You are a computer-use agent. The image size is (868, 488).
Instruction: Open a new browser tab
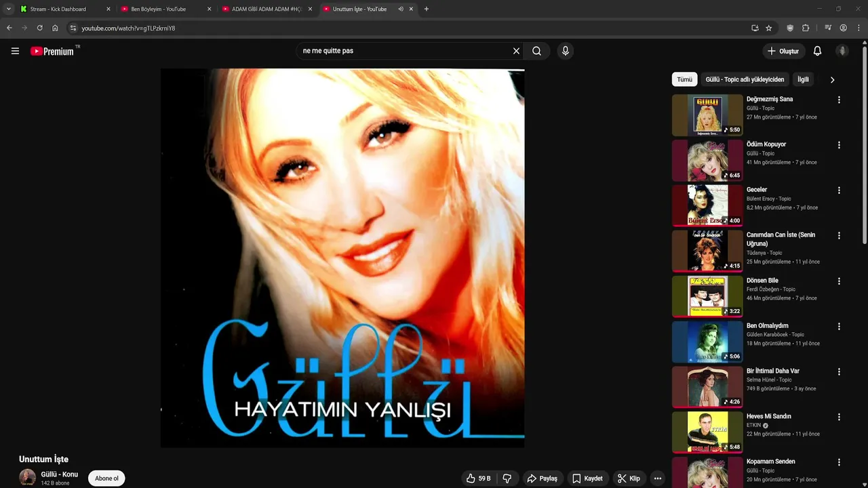click(427, 9)
